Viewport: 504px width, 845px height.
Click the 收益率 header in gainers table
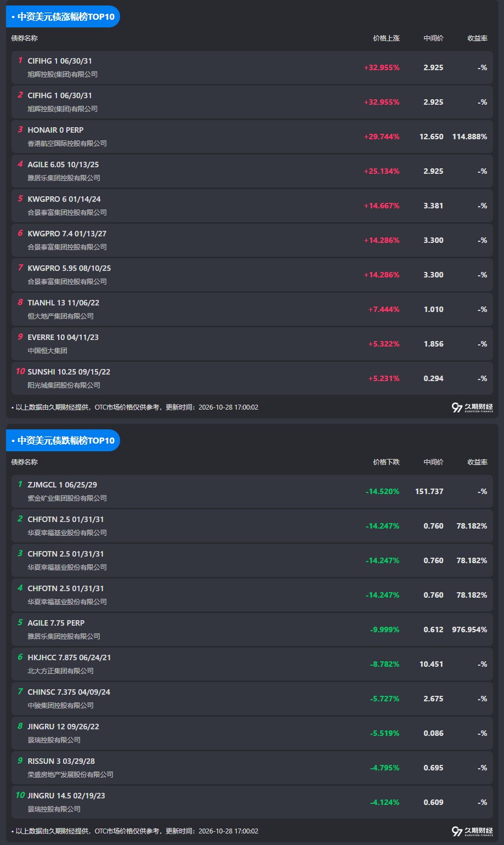coord(477,38)
